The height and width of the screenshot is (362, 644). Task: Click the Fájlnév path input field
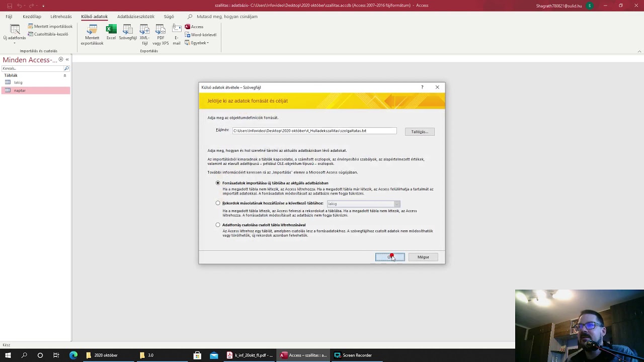point(314,131)
